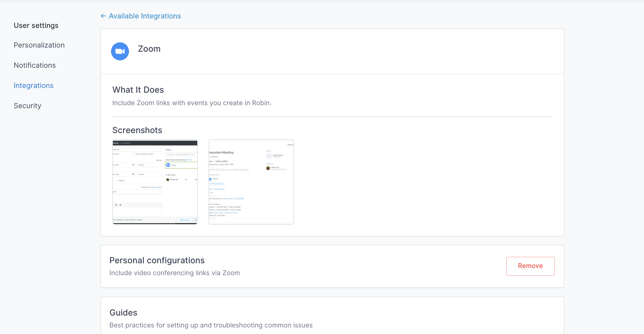Open the Important Meeting screenshot thumbnail
Screen dimensions: 644x334
coord(251,182)
